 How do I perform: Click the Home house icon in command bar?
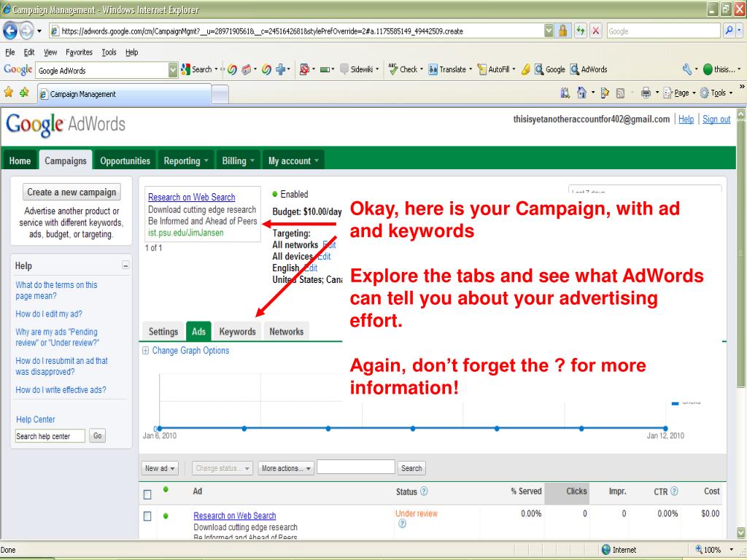[581, 93]
